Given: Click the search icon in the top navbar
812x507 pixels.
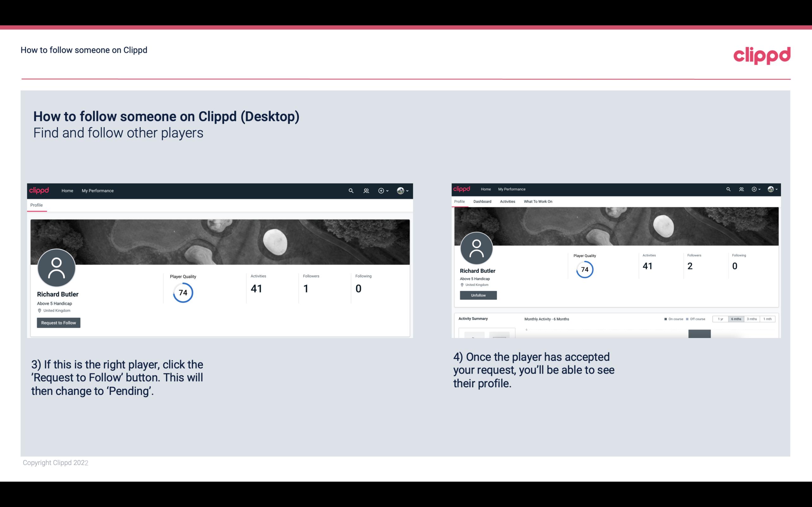Looking at the screenshot, I should tap(350, 190).
